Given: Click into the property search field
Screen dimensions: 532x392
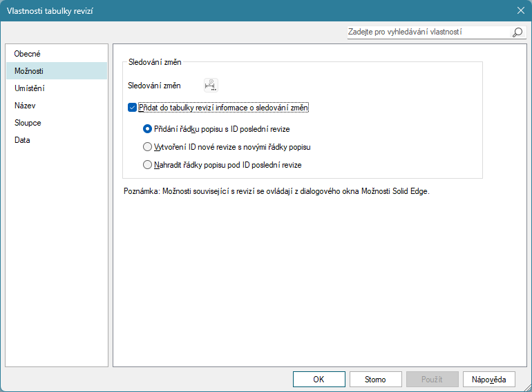Looking at the screenshot, I should (428, 32).
